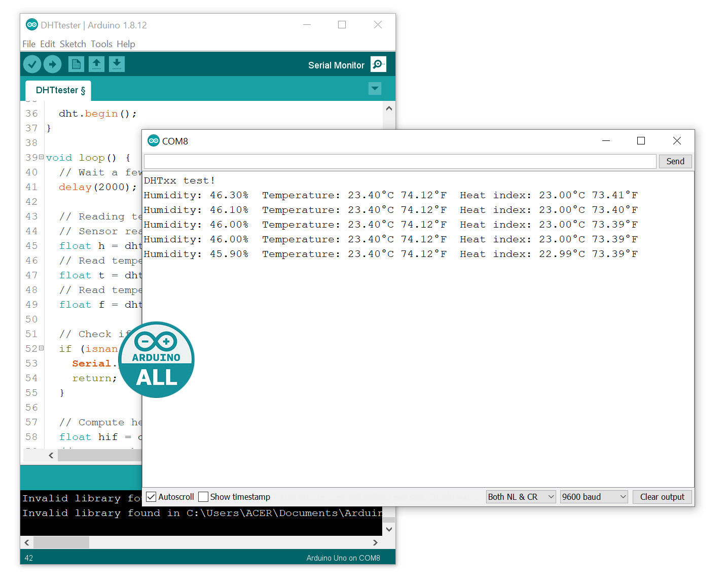Create a new sketch with the New icon
Screen dimensions: 728x587
[x=76, y=64]
